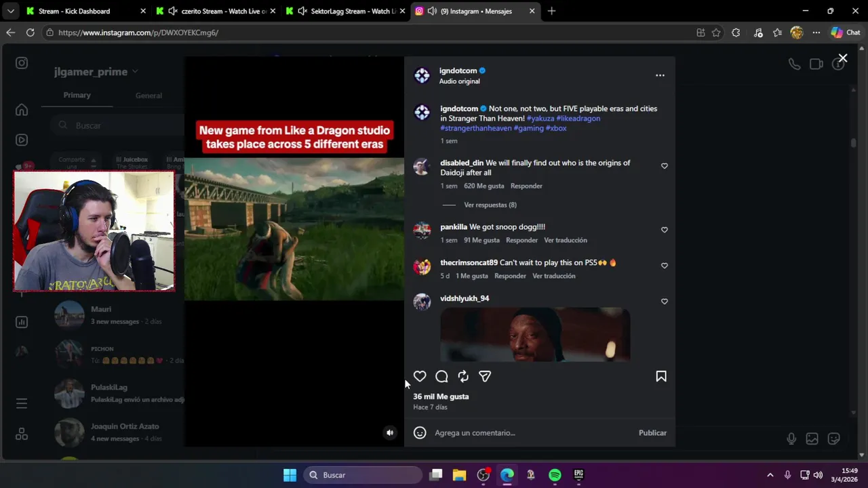868x488 pixels.
Task: Open #likeadragon hashtag link
Action: point(578,118)
